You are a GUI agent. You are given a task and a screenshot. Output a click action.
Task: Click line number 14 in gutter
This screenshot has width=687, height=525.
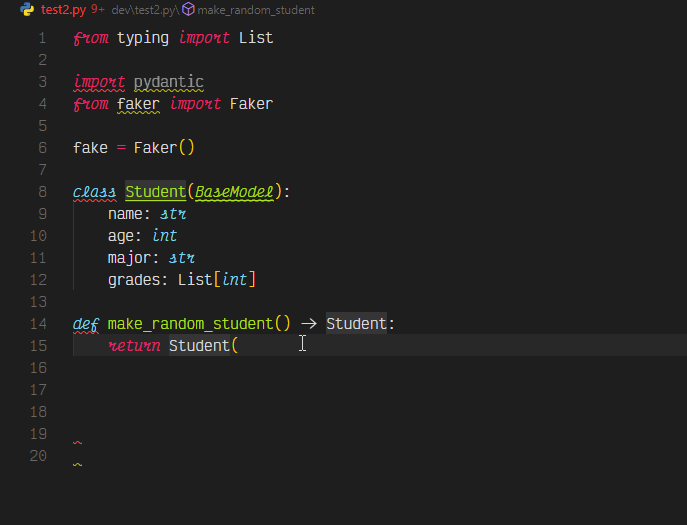click(38, 324)
